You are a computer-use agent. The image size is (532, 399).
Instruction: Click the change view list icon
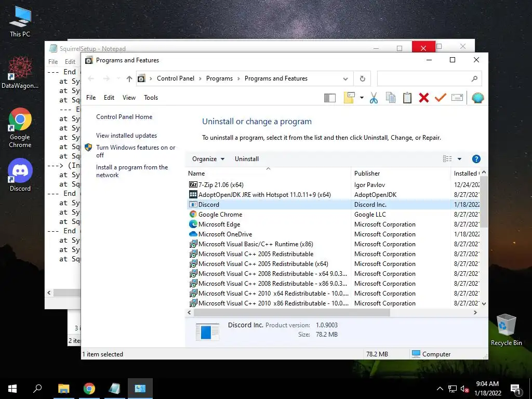pyautogui.click(x=447, y=159)
